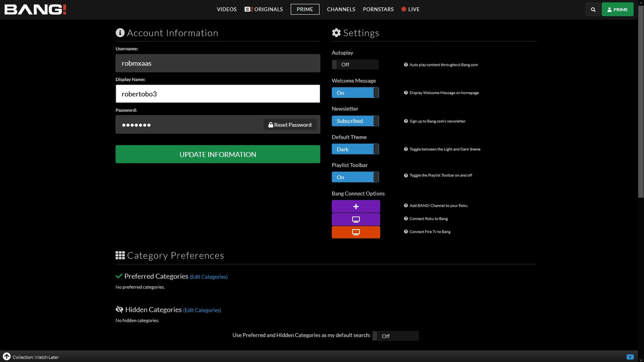Viewport: 644px width, 362px height.
Task: Click help icon beside Display Welcome Message
Action: click(x=406, y=93)
